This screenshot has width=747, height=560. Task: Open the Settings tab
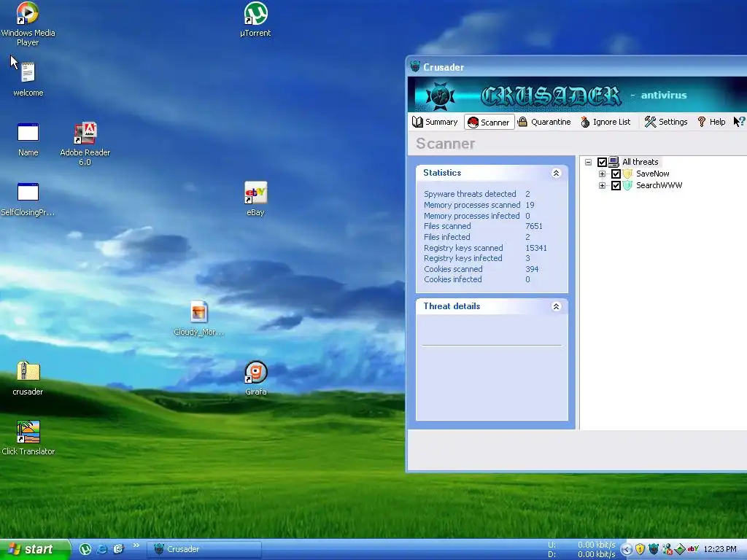click(666, 122)
